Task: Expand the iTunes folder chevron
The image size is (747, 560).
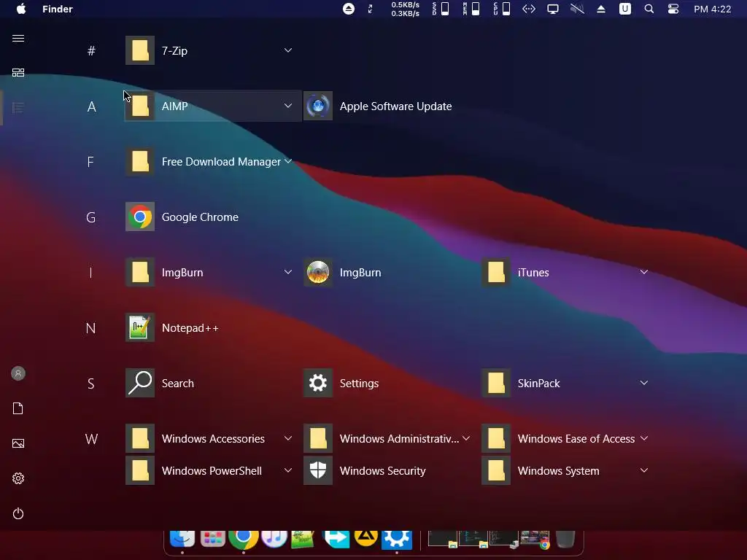Action: click(x=644, y=272)
